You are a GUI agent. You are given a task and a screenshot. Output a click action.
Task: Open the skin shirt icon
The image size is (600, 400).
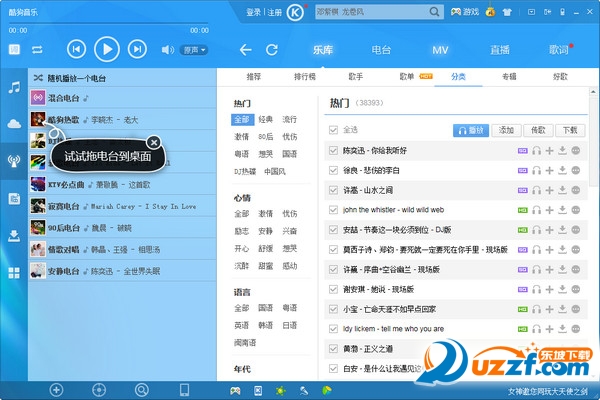point(507,12)
